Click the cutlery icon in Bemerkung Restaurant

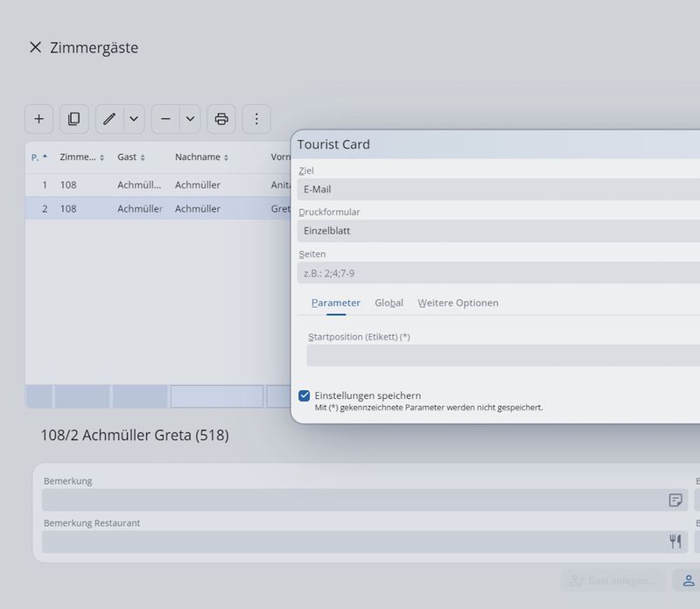click(675, 542)
